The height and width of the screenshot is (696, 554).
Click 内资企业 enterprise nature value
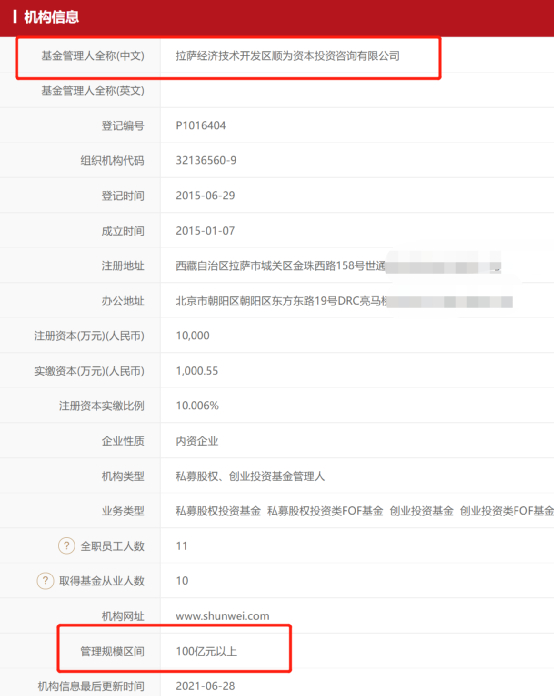click(197, 441)
